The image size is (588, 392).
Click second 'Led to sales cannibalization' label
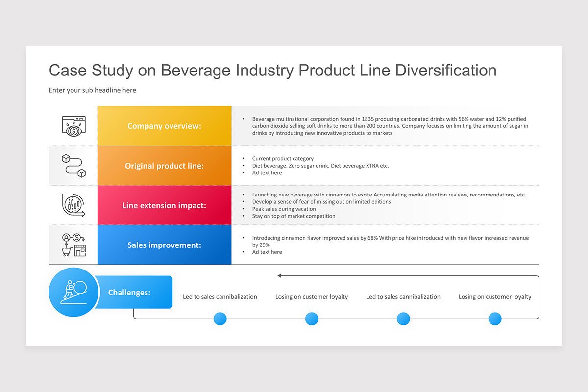coord(403,297)
